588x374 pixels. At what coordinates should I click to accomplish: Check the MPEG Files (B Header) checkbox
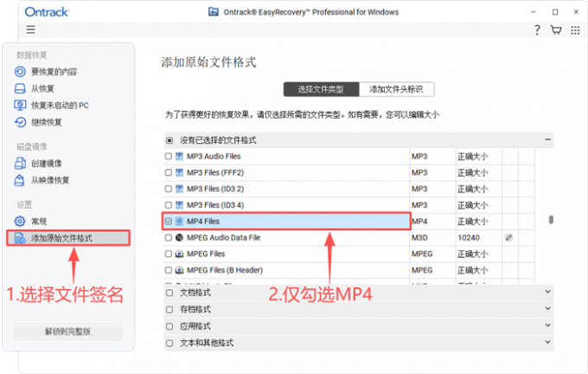pos(169,270)
